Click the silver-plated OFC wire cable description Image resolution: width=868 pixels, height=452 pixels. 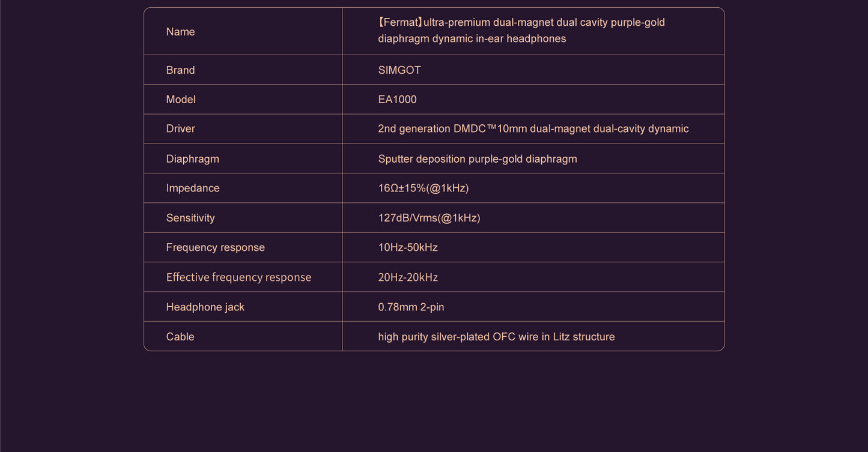tap(496, 337)
